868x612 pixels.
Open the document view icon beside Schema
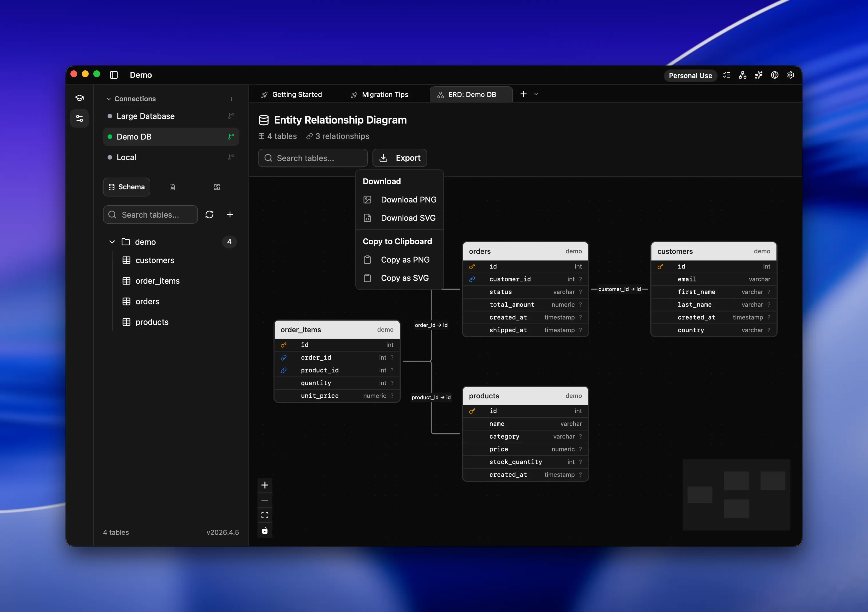click(173, 187)
